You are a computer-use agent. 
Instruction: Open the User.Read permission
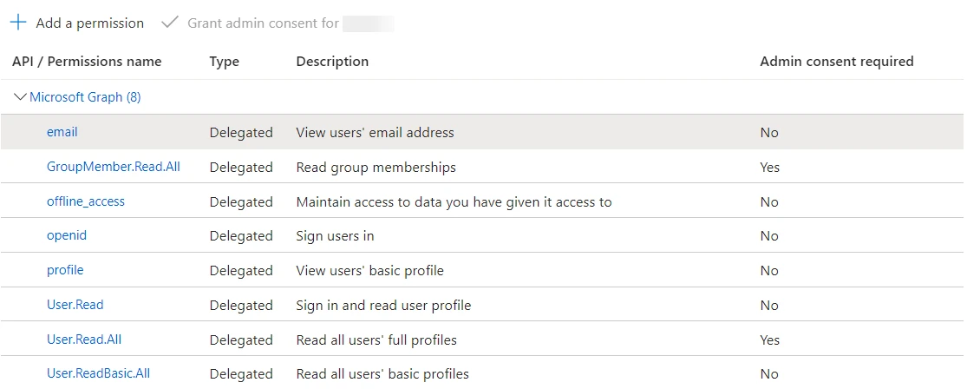(x=75, y=305)
